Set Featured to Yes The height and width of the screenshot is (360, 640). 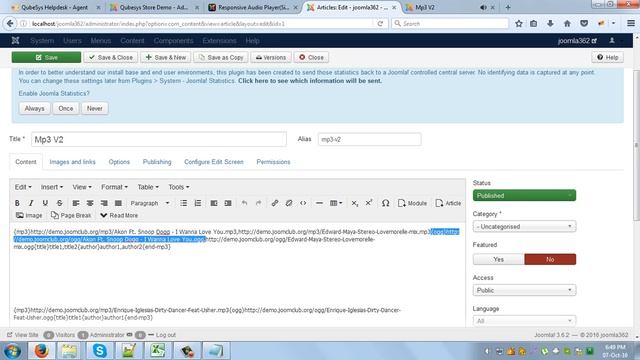(498, 259)
